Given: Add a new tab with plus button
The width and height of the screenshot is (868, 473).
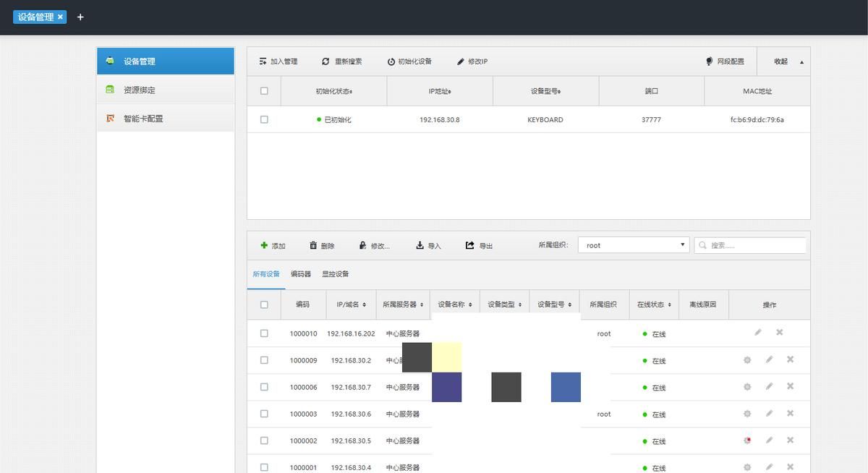Looking at the screenshot, I should [80, 17].
